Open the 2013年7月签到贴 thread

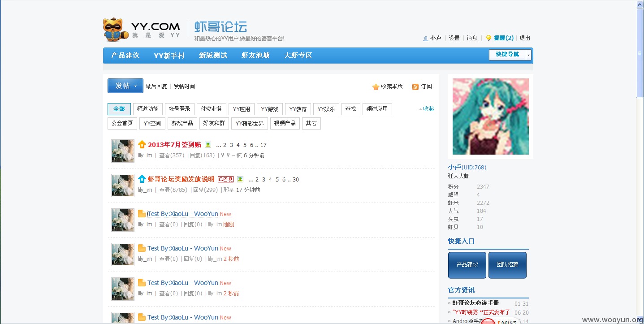click(174, 145)
